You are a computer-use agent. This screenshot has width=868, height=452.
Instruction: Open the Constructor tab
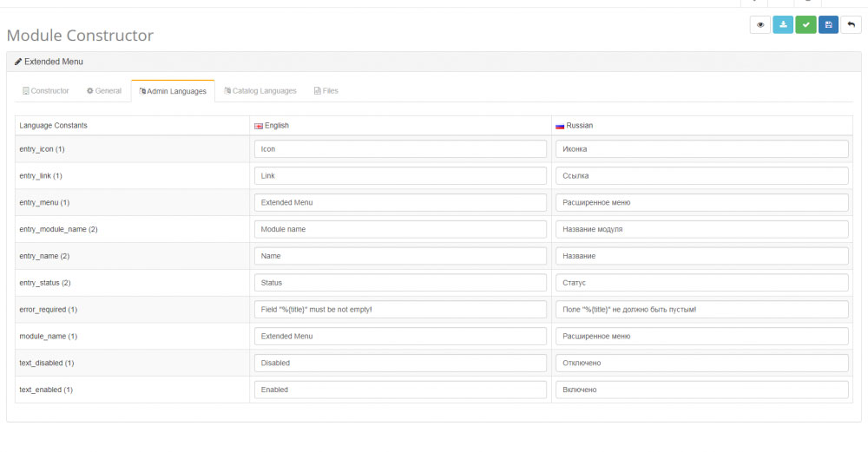pyautogui.click(x=46, y=91)
